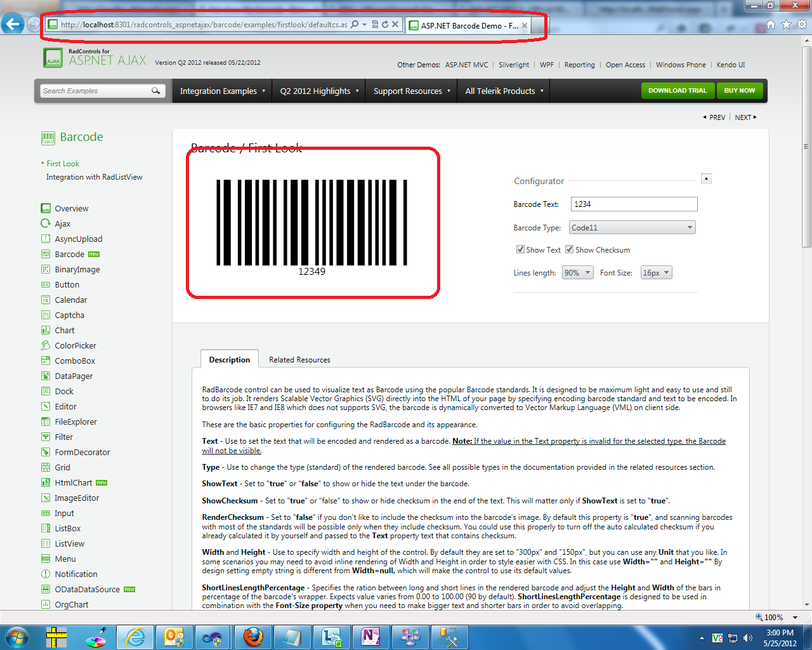This screenshot has width=812, height=650.
Task: Click the magnifier icon in Search Examples box
Action: [155, 91]
